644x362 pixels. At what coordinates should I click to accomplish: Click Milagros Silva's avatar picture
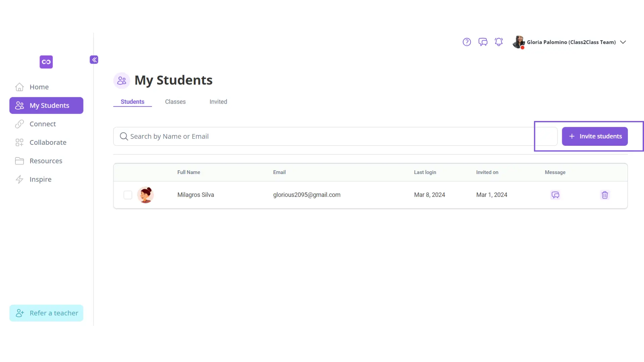click(x=146, y=195)
